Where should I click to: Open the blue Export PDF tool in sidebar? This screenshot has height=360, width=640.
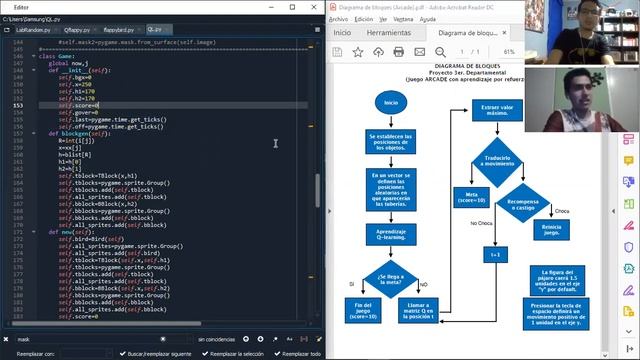click(x=629, y=182)
